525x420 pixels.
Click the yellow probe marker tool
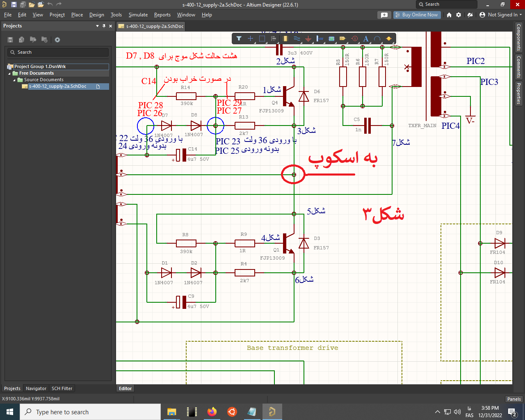click(389, 39)
